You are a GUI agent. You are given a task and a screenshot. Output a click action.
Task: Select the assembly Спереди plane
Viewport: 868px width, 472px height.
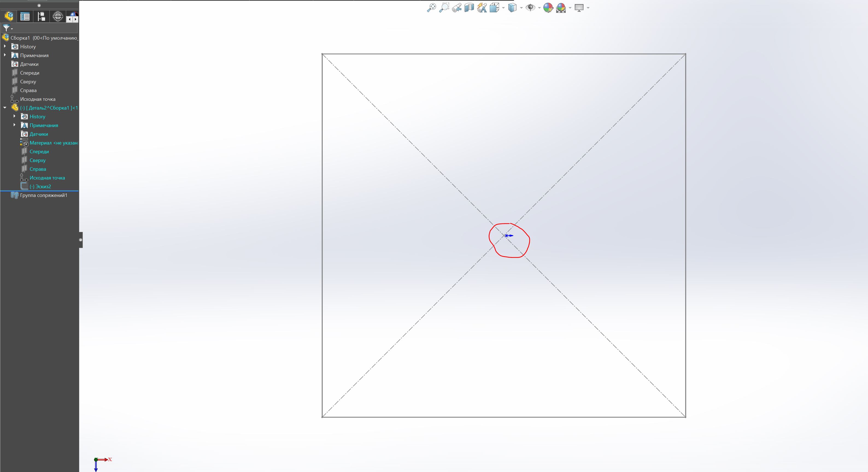click(29, 73)
